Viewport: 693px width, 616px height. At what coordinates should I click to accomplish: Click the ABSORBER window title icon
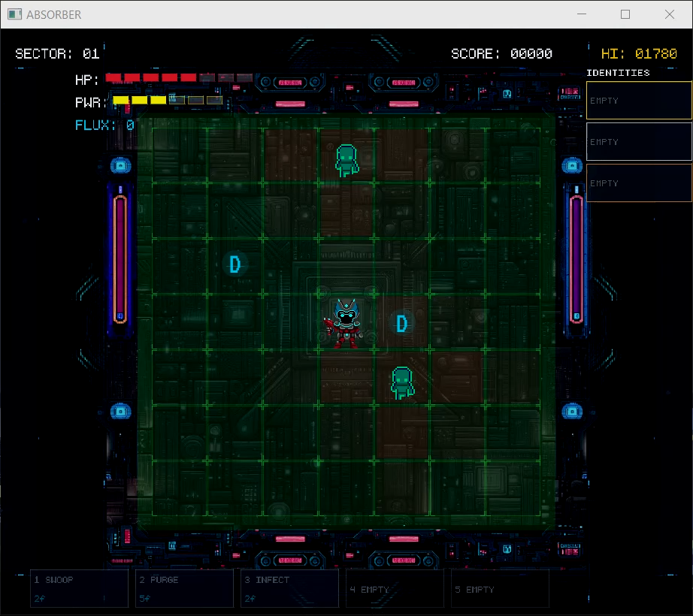coord(14,14)
